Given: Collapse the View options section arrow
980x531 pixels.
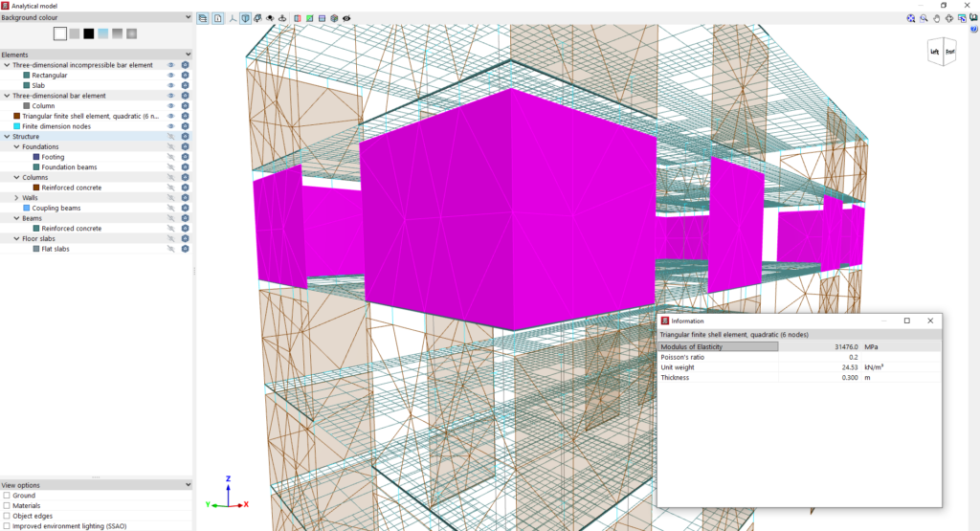Looking at the screenshot, I should point(189,485).
